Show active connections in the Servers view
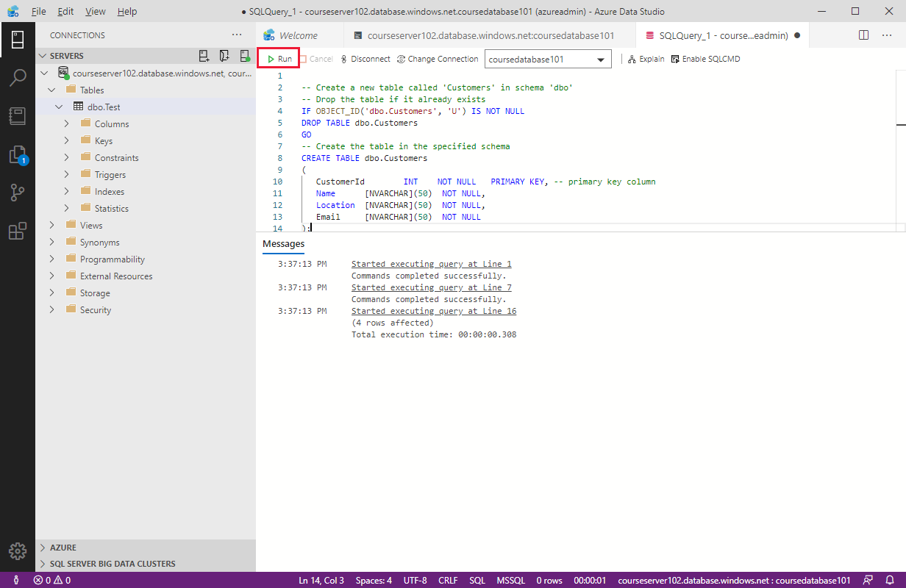This screenshot has width=906, height=588. [x=244, y=55]
